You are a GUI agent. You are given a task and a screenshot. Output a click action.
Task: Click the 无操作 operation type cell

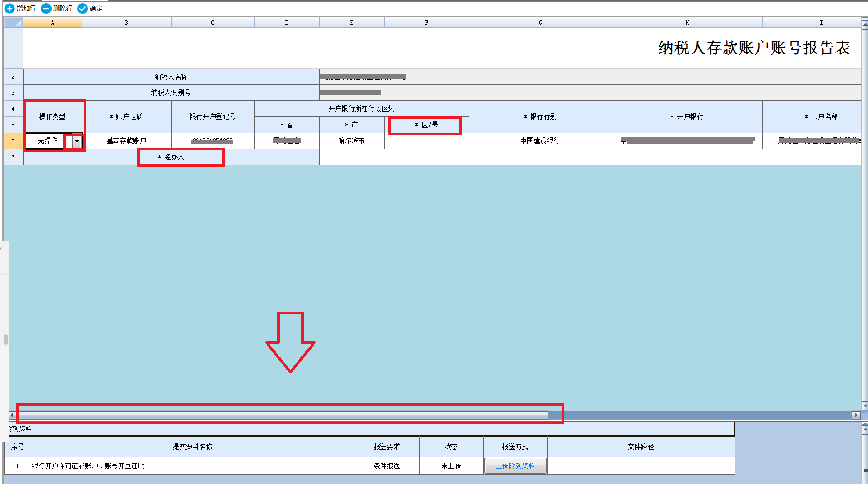[x=48, y=141]
